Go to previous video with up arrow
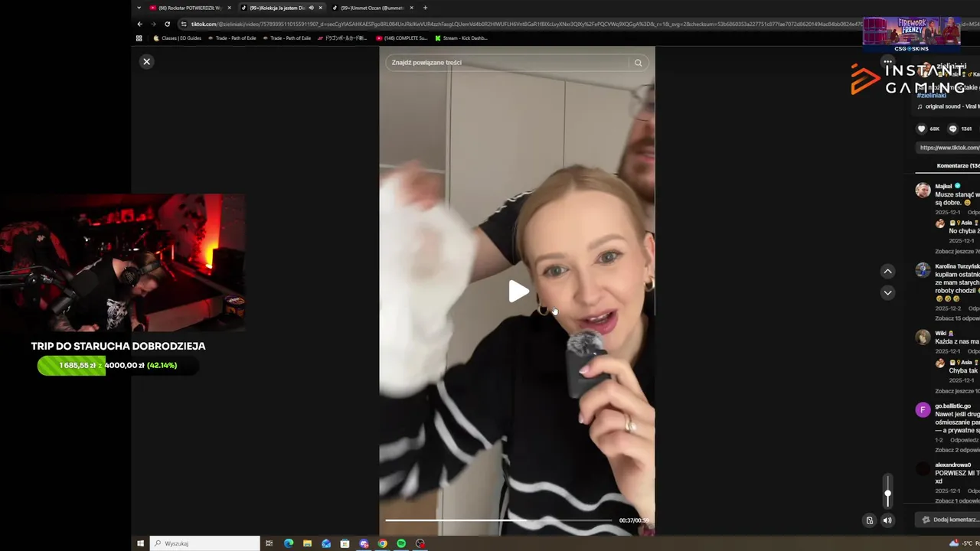 tap(887, 271)
